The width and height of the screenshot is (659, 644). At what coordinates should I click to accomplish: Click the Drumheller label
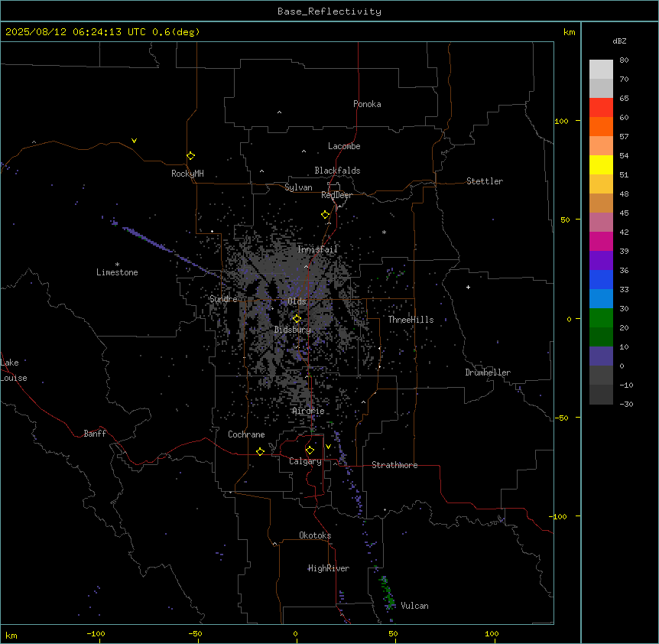coord(488,372)
